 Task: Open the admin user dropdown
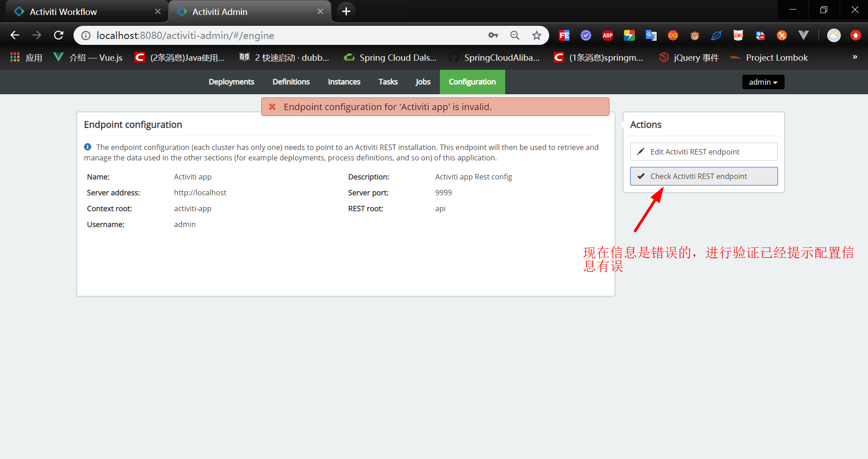point(763,82)
